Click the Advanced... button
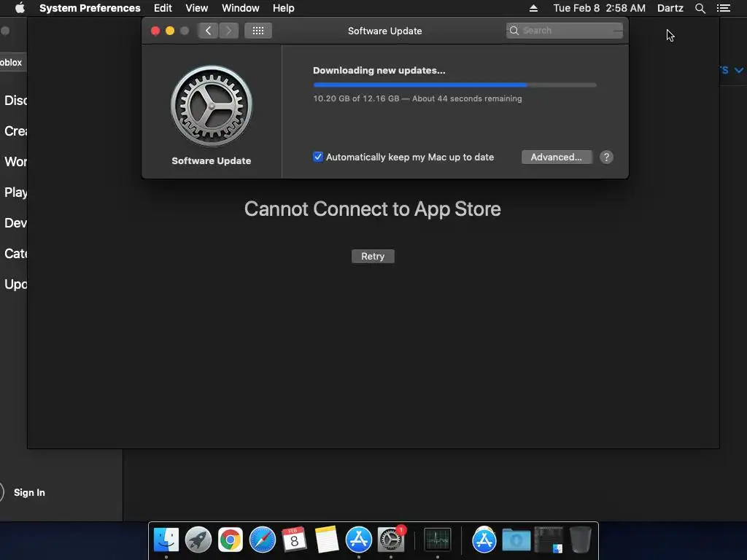 tap(557, 157)
